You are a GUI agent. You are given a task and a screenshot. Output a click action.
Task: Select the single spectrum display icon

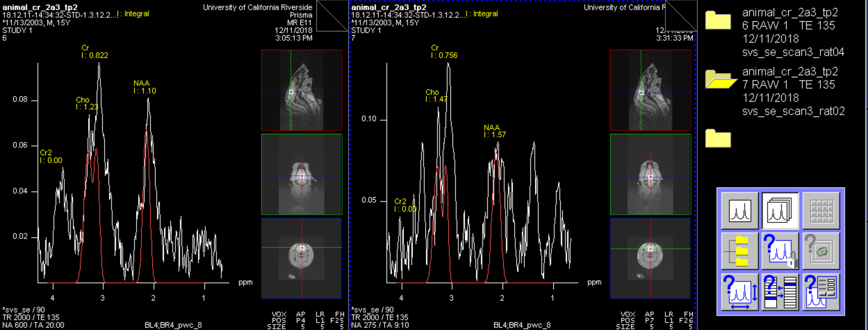740,211
